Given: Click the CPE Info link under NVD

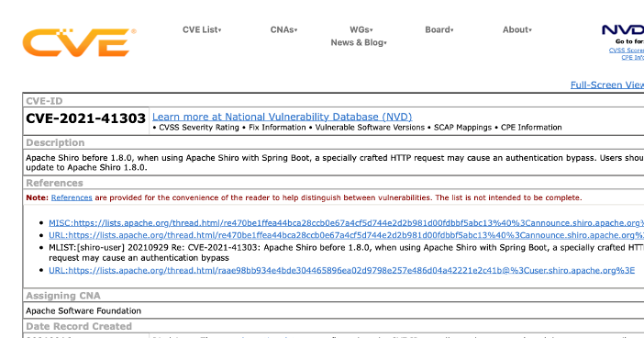Looking at the screenshot, I should pyautogui.click(x=632, y=58).
